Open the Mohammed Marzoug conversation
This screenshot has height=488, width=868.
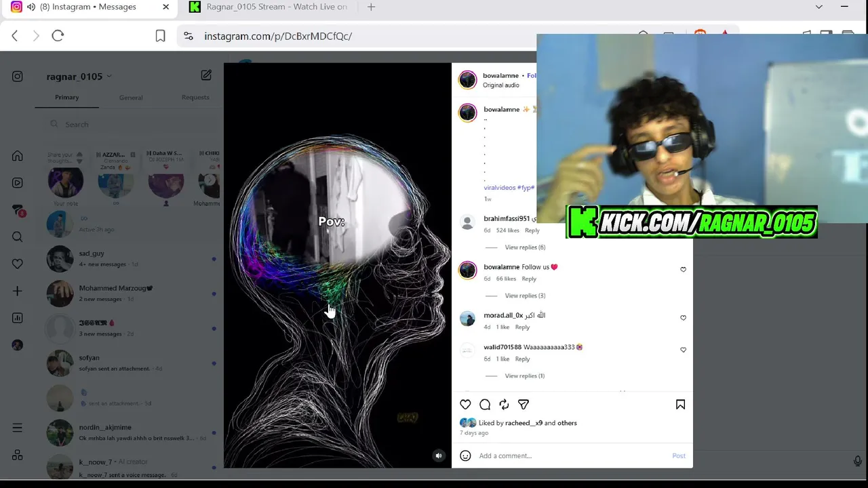coord(131,293)
